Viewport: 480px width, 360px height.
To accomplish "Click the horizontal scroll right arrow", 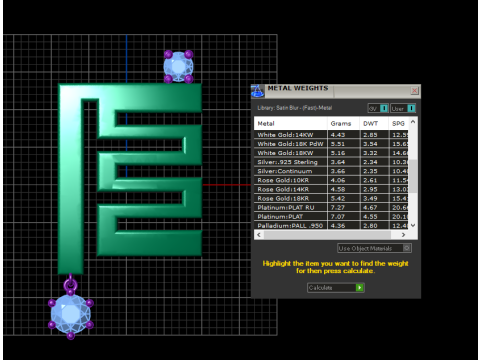I will (404, 235).
